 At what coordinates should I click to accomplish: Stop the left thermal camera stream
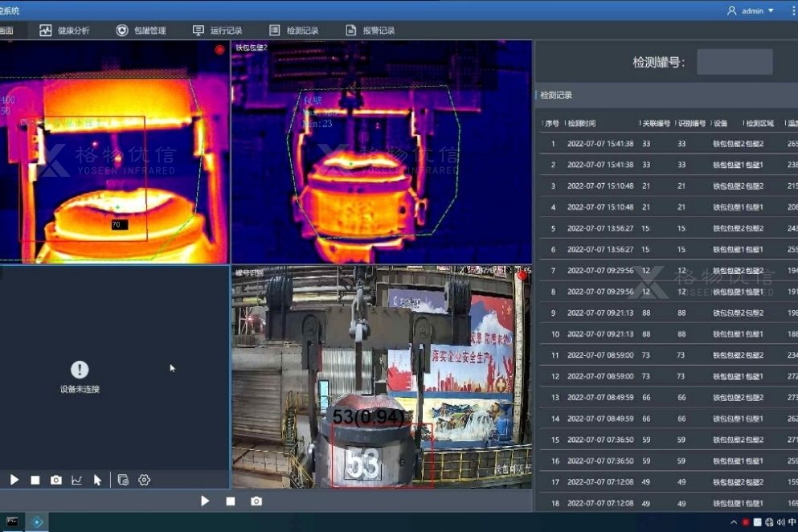click(35, 480)
